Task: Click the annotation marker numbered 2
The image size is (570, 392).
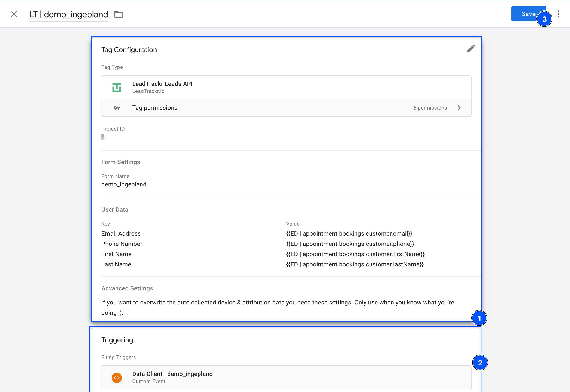Action: (x=480, y=362)
